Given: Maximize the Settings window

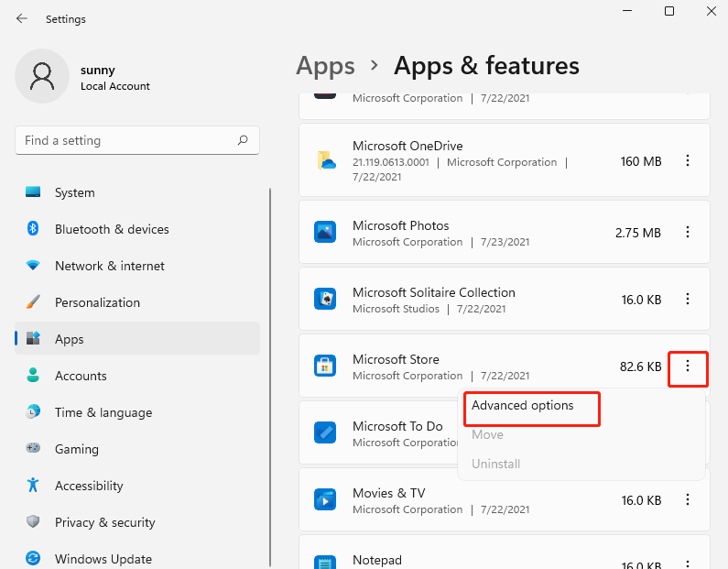Looking at the screenshot, I should coord(669,11).
